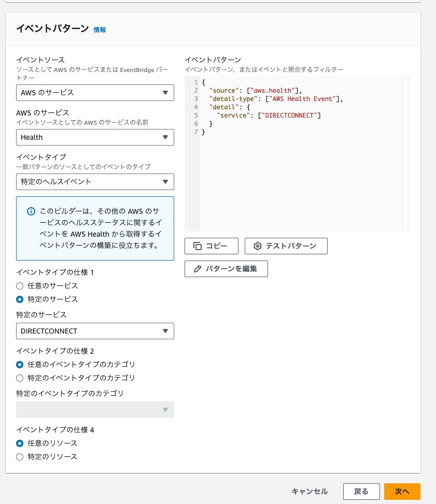Click the イベントタイプの仕様 2 label
Screen dimensions: 436x504
(55, 351)
